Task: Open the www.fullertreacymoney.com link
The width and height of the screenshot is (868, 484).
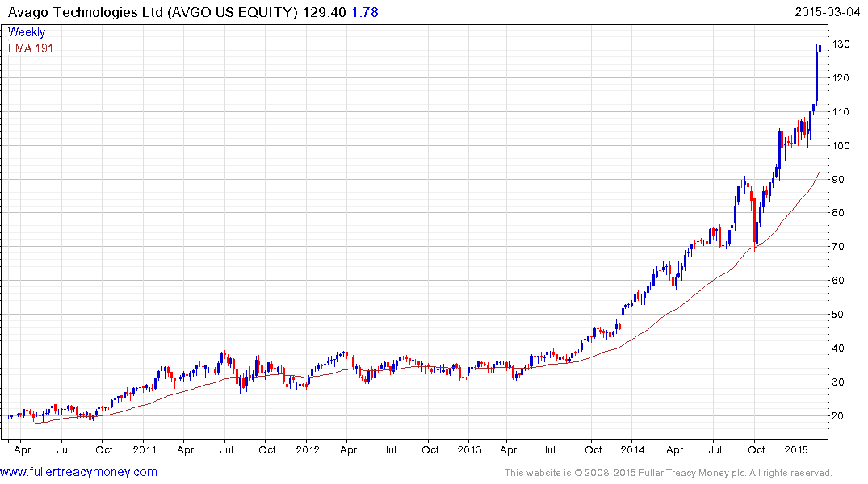Action: pos(78,473)
